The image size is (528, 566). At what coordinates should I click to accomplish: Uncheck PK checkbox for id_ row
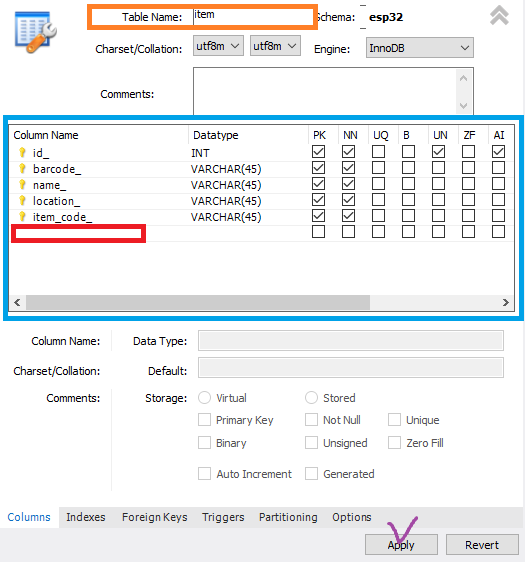click(318, 152)
